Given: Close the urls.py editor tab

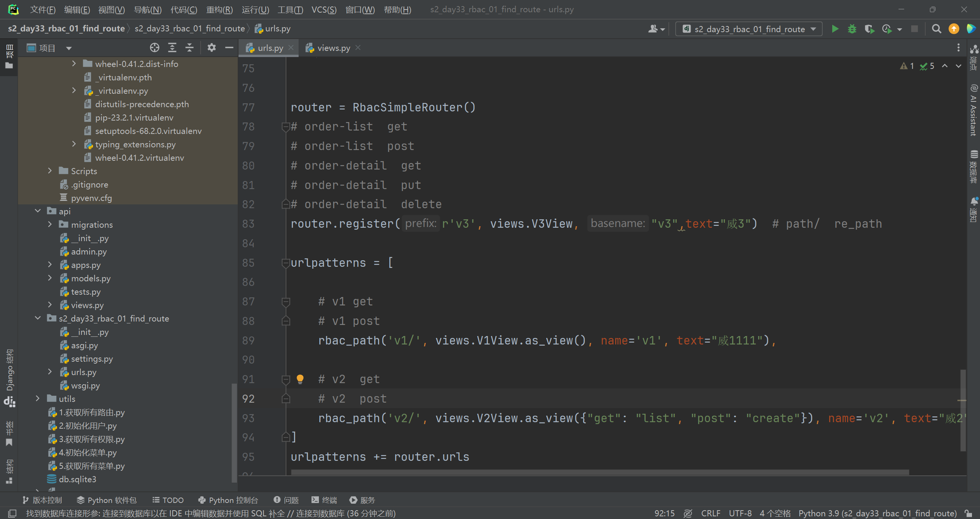Looking at the screenshot, I should click(x=291, y=47).
